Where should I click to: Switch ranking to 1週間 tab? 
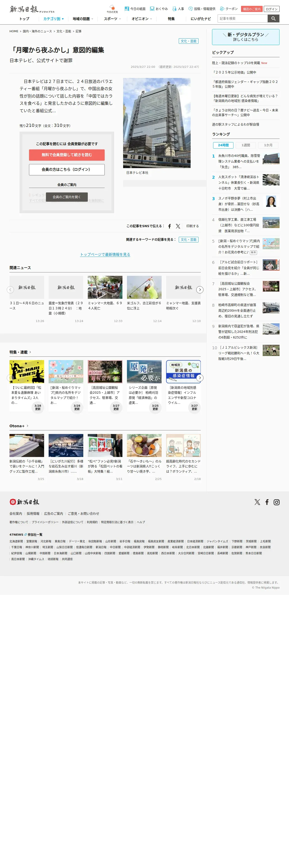(246, 145)
